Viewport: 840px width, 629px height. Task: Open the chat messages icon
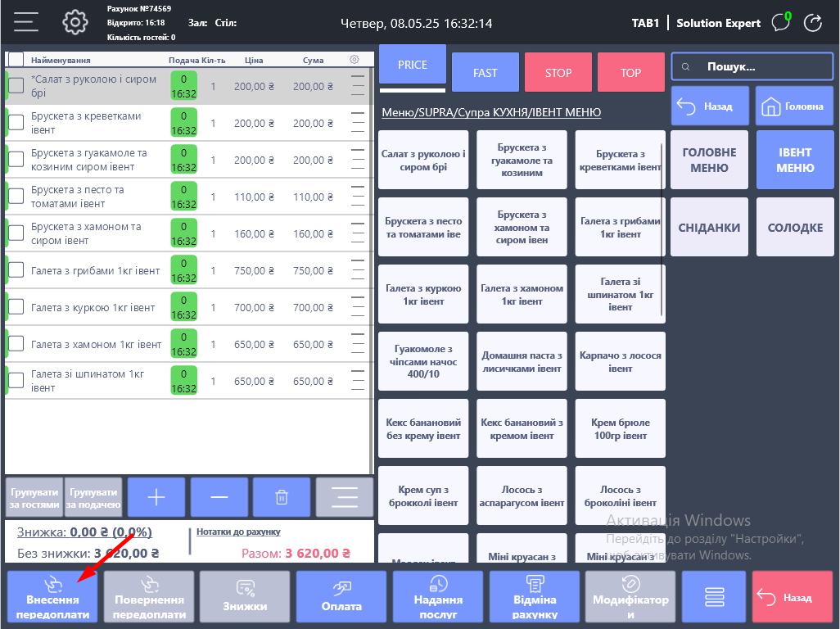pos(781,22)
